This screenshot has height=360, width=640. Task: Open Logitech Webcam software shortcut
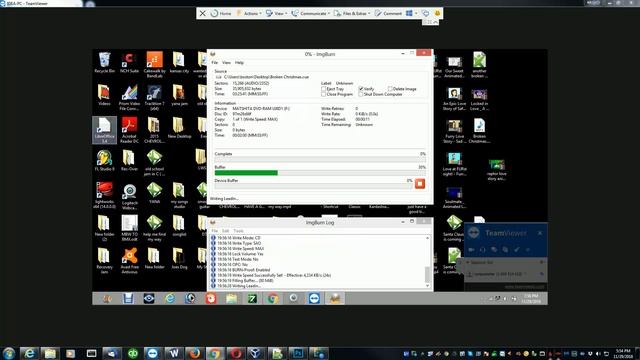click(x=129, y=196)
